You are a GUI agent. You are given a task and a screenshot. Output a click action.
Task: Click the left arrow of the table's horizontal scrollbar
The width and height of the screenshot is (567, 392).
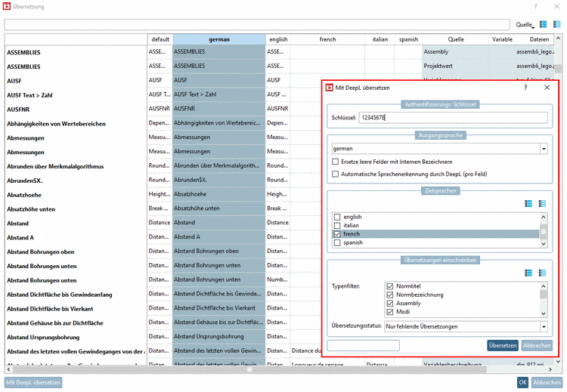coord(8,369)
